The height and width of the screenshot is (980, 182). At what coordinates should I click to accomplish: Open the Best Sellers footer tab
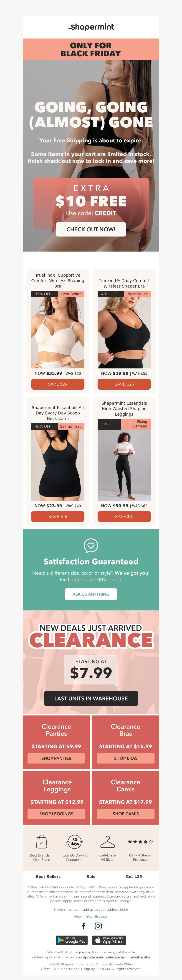point(48,877)
